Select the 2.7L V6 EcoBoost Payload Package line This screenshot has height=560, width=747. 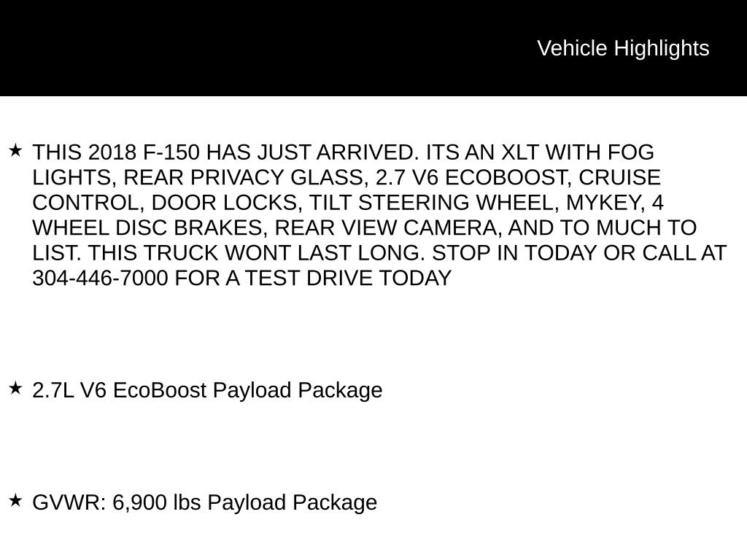207,390
